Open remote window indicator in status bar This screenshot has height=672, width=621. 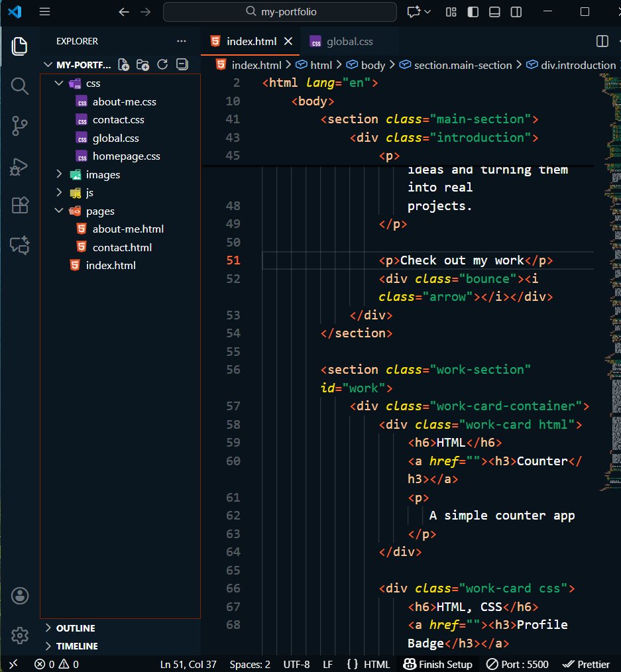(13, 664)
